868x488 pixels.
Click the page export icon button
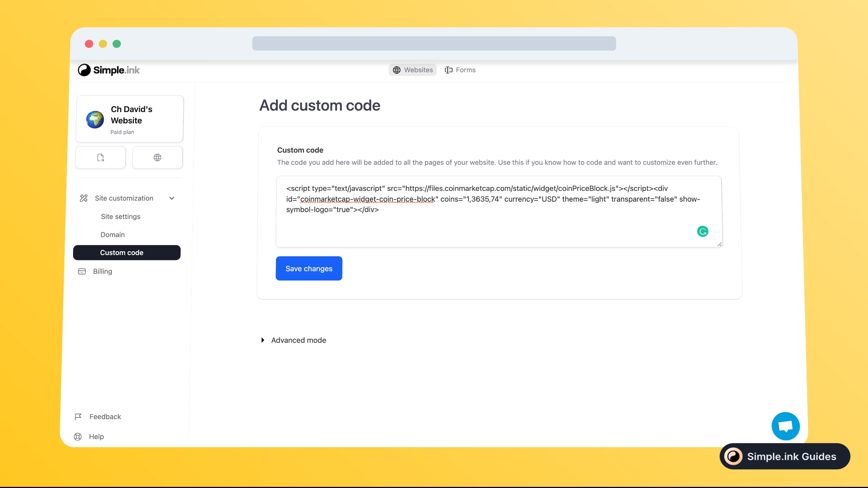click(x=101, y=158)
